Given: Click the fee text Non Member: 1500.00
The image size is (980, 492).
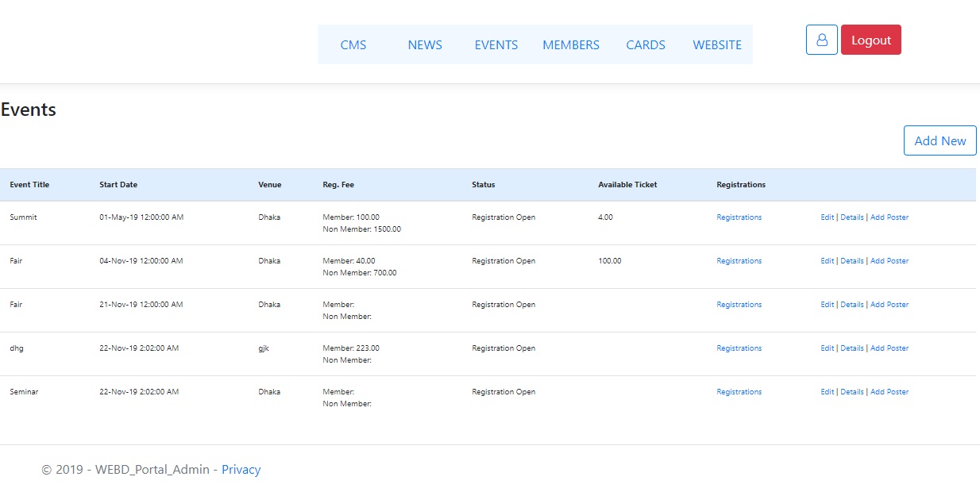Looking at the screenshot, I should [x=362, y=229].
